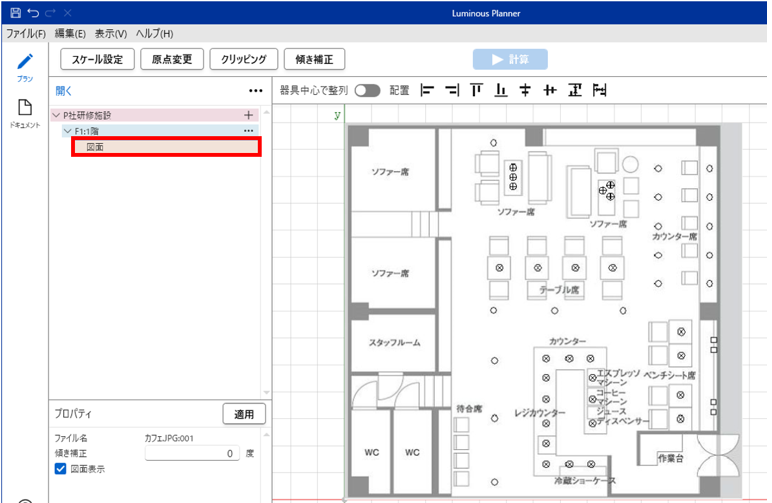Open the ドキュメント page icon in sidebar

(x=25, y=108)
